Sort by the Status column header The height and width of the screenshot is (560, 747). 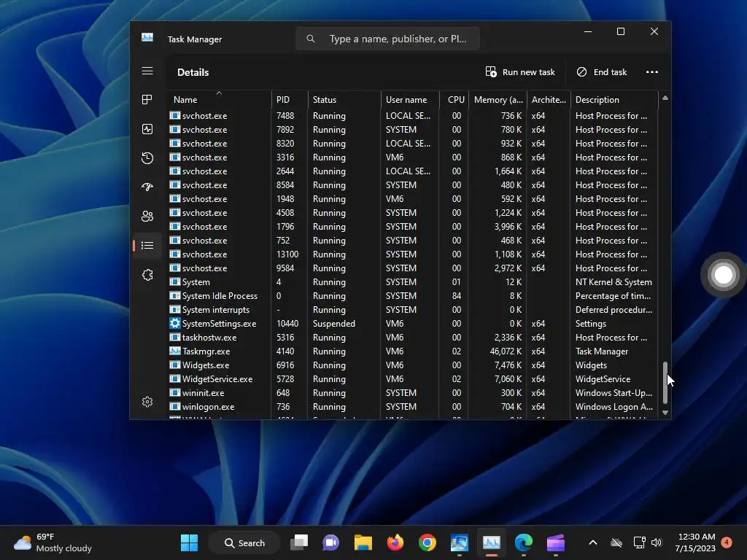click(344, 99)
